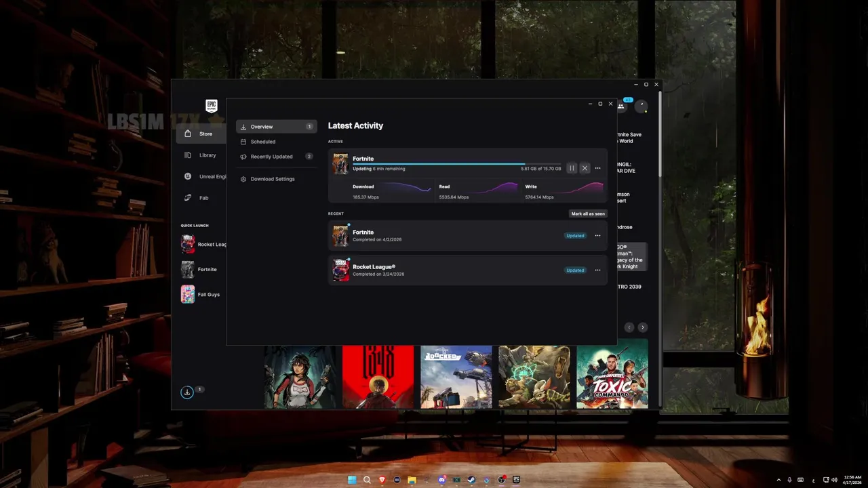868x488 pixels.
Task: Open Fab in launcher sidebar
Action: click(x=200, y=198)
